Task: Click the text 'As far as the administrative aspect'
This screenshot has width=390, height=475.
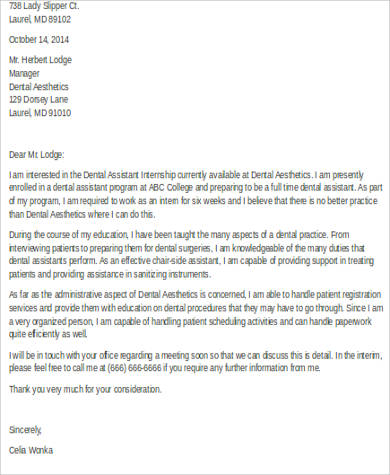Action: click(72, 295)
